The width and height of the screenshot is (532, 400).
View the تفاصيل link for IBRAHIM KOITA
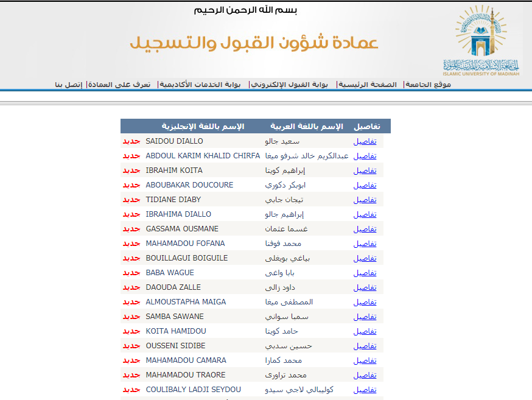(x=365, y=170)
